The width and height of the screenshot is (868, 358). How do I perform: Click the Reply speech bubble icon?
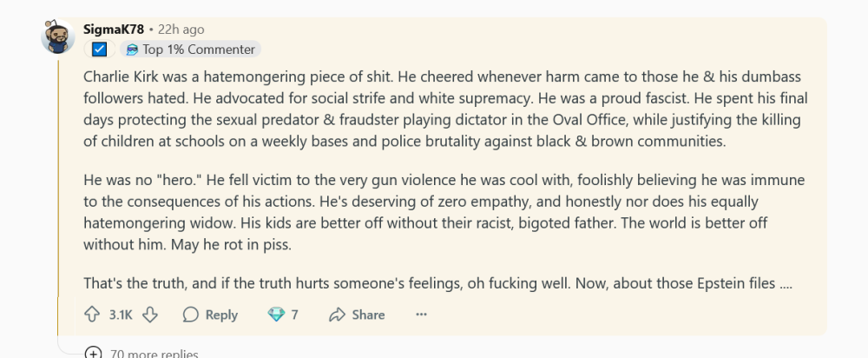tap(191, 315)
